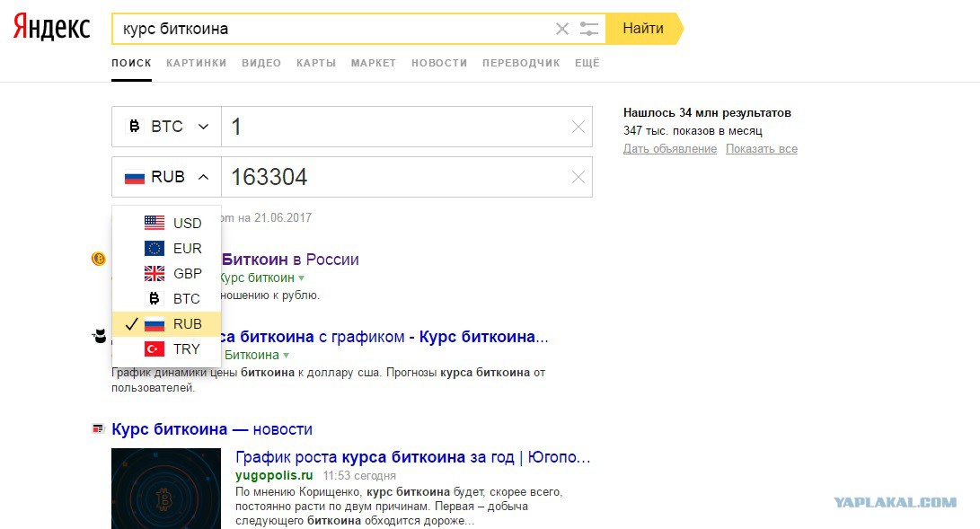Image resolution: width=980 pixels, height=529 pixels.
Task: Switch to Карты tab
Action: (316, 63)
